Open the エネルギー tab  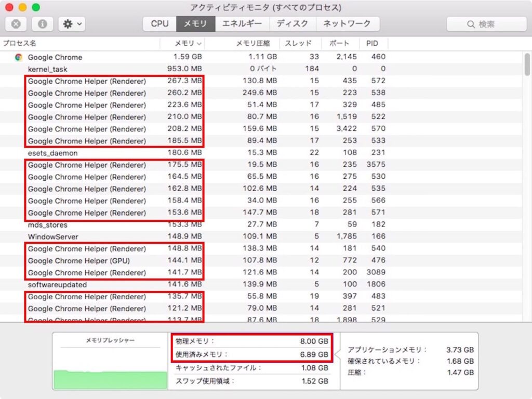point(242,24)
